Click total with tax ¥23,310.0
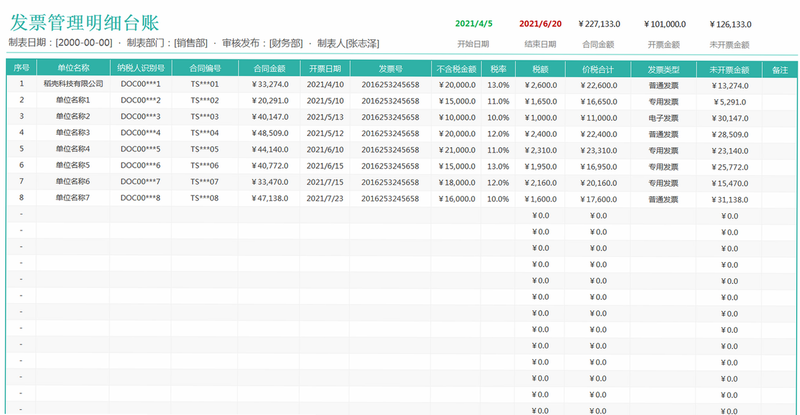This screenshot has height=415, width=800. click(598, 150)
